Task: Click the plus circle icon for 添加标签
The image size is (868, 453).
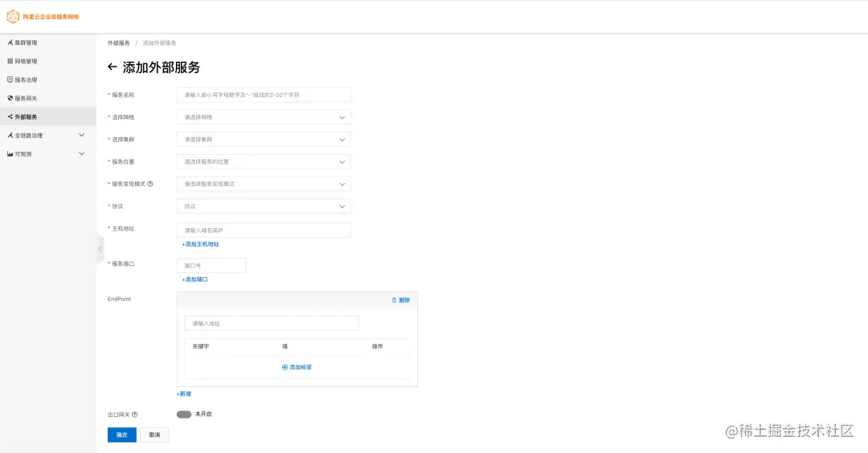Action: [x=285, y=367]
